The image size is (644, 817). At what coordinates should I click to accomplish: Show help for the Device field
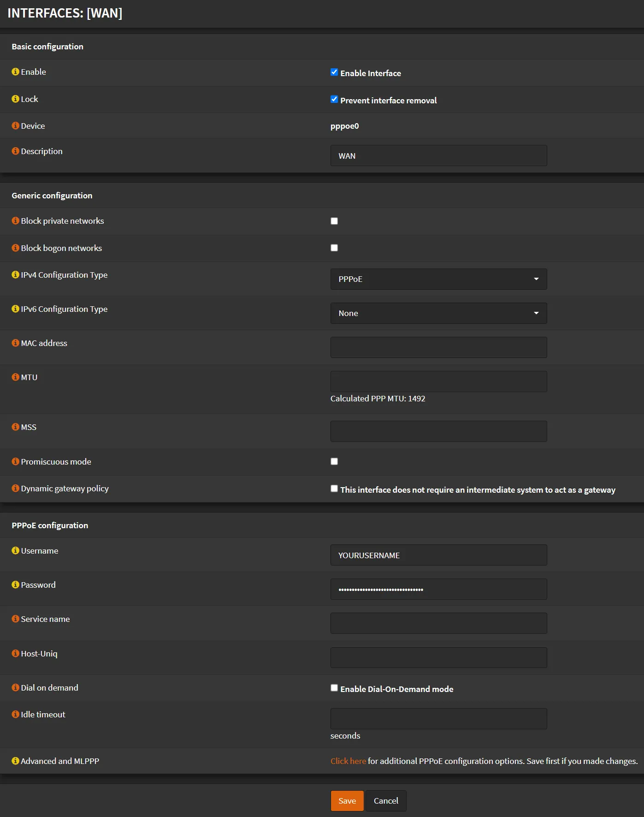(15, 126)
